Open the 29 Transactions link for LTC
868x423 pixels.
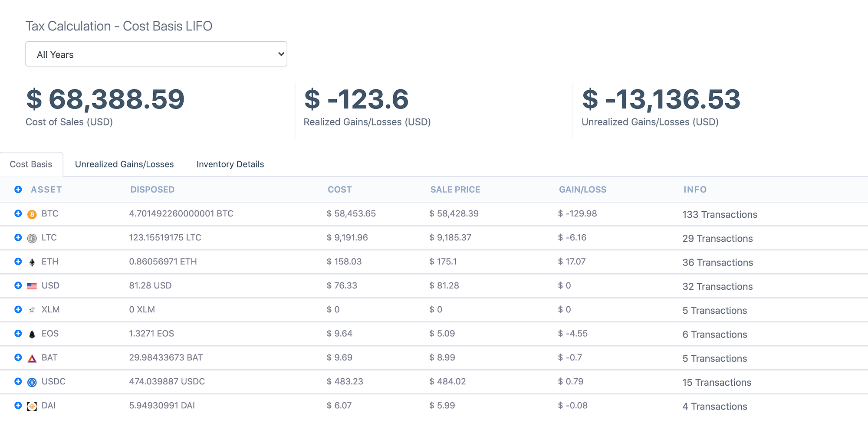pos(717,238)
